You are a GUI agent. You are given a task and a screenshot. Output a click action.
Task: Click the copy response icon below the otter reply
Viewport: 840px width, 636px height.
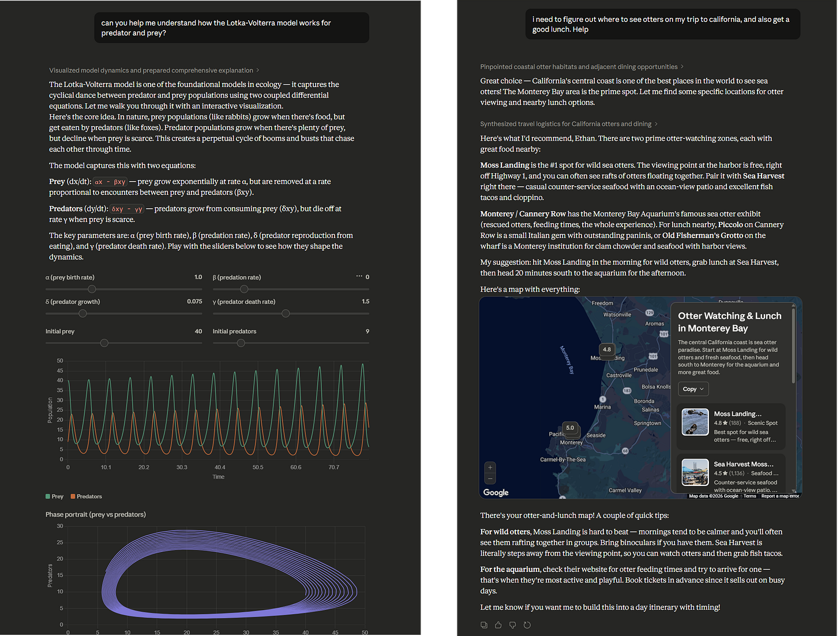point(484,625)
